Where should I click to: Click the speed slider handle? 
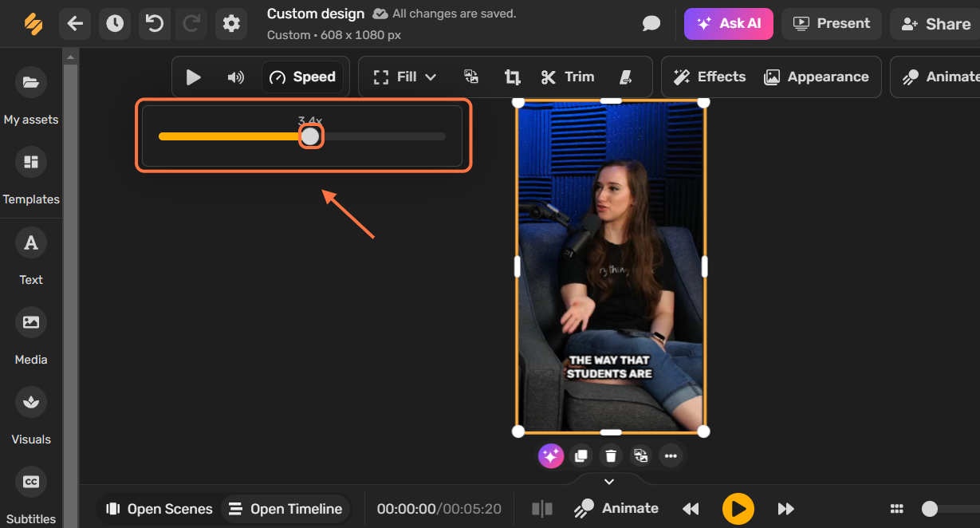[x=310, y=137]
